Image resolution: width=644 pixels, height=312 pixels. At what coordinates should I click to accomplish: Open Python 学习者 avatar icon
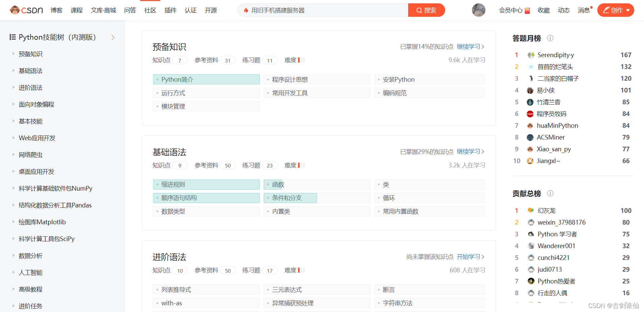point(531,234)
